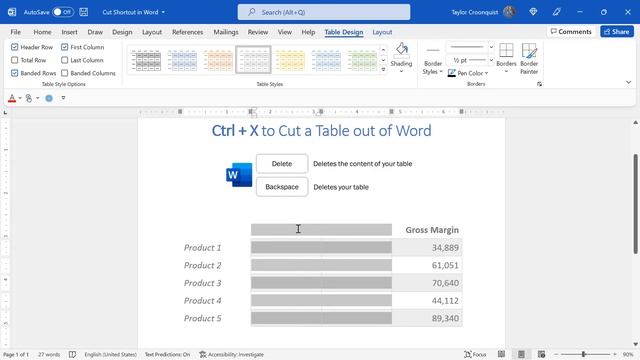Open the Word app icon menu

(12, 12)
